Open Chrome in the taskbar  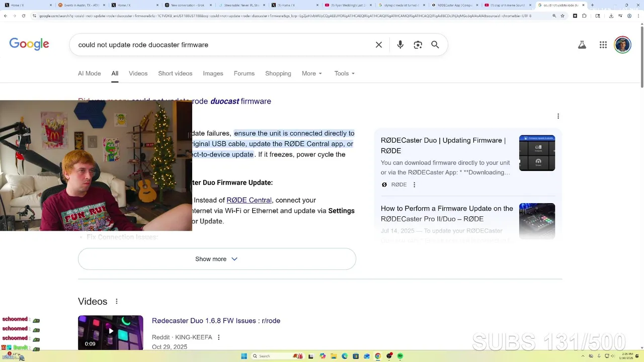tap(378, 356)
